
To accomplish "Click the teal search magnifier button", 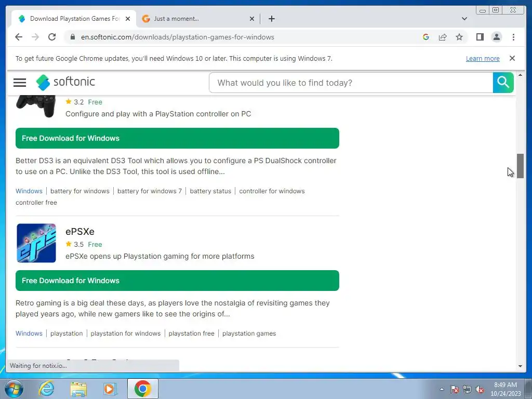I will pos(503,83).
